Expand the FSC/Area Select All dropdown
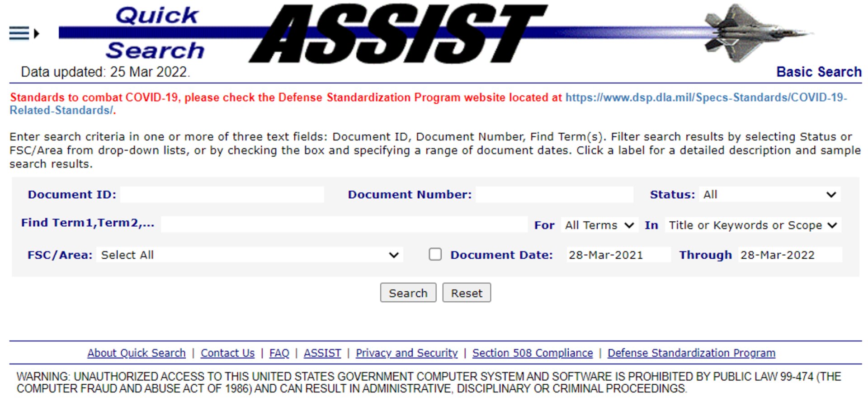 [250, 255]
